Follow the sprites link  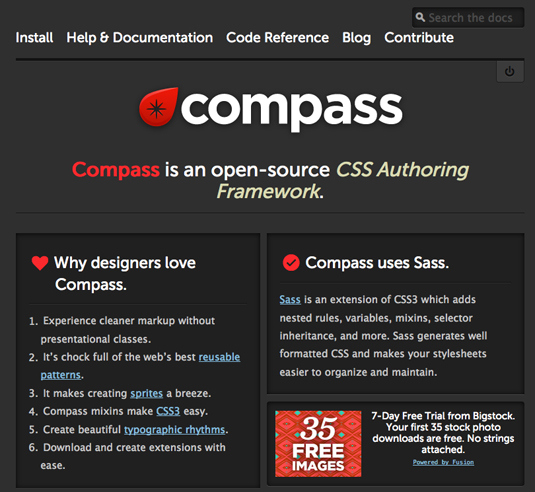point(146,393)
